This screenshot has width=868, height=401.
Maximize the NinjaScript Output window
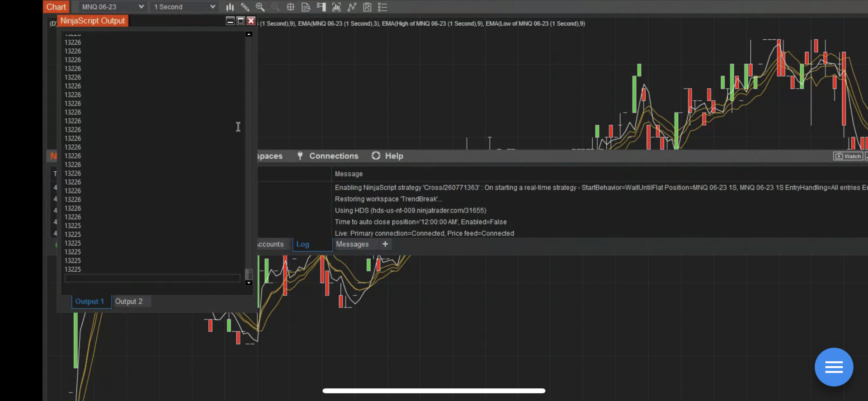click(241, 21)
